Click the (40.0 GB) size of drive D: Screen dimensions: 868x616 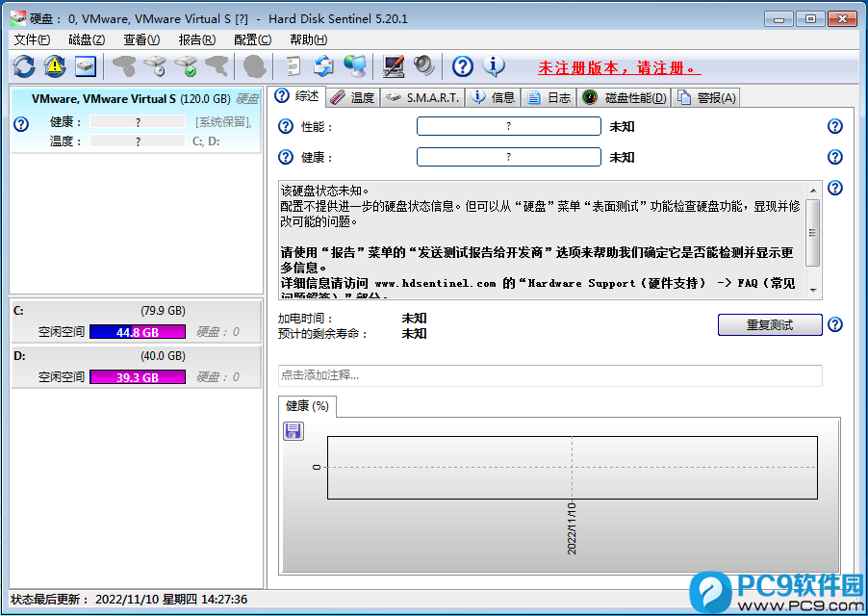pos(164,356)
